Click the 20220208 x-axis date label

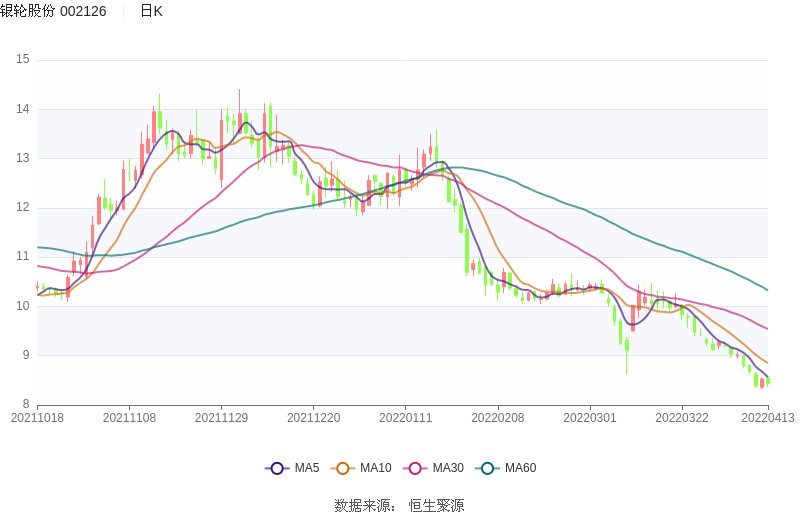[x=498, y=418]
